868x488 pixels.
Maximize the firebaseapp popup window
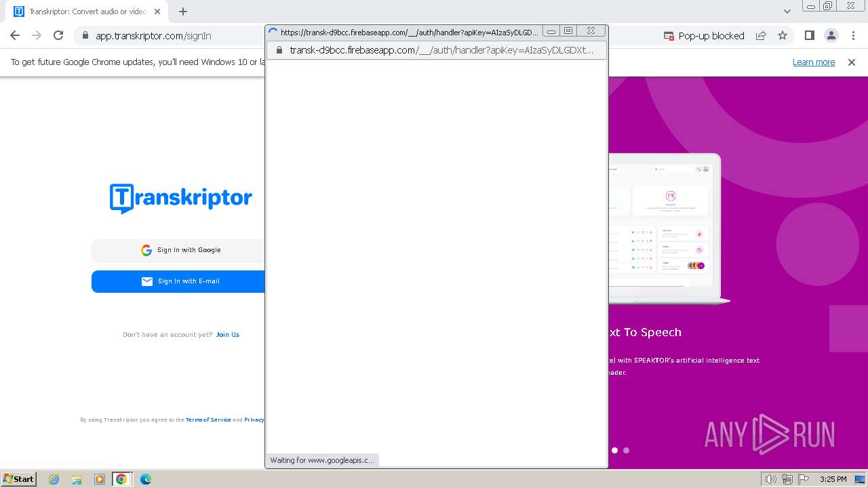tap(569, 31)
